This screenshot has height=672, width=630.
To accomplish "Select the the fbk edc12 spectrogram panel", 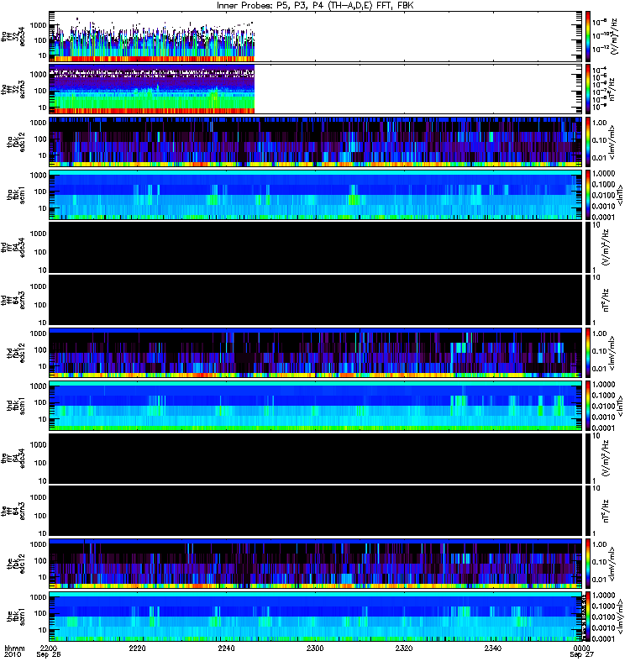I will [316, 564].
